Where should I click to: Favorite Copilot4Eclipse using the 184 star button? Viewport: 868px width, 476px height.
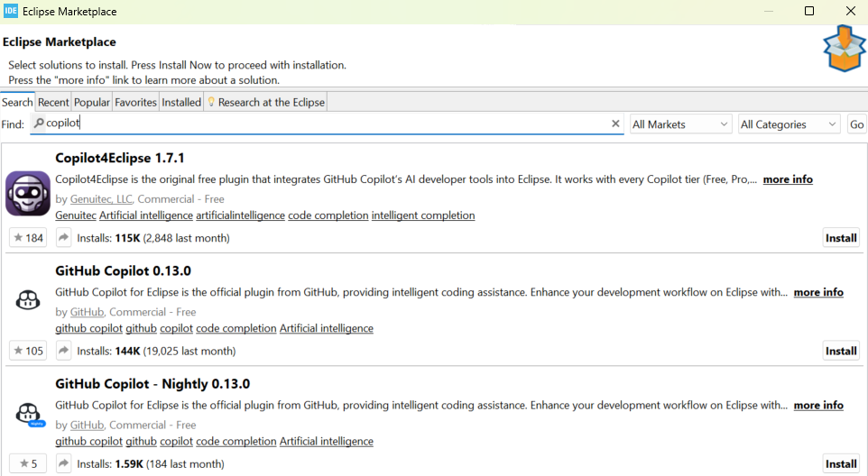[28, 238]
